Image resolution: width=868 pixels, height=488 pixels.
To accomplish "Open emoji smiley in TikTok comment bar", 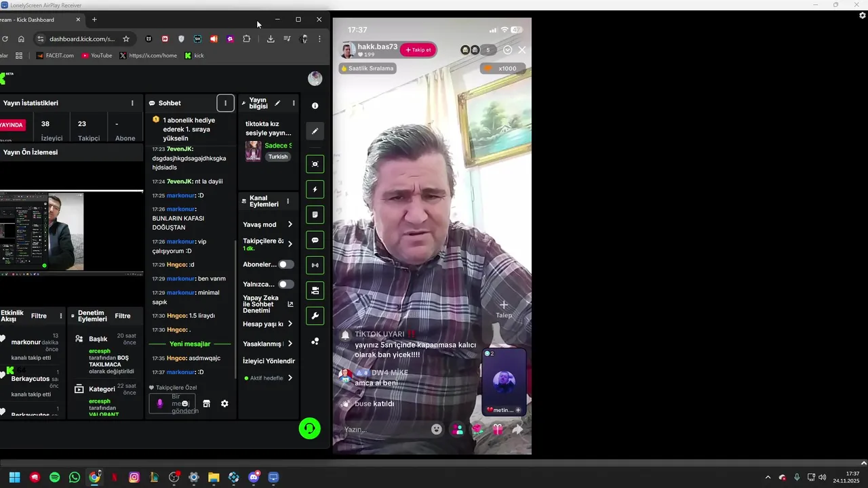I will [x=437, y=429].
